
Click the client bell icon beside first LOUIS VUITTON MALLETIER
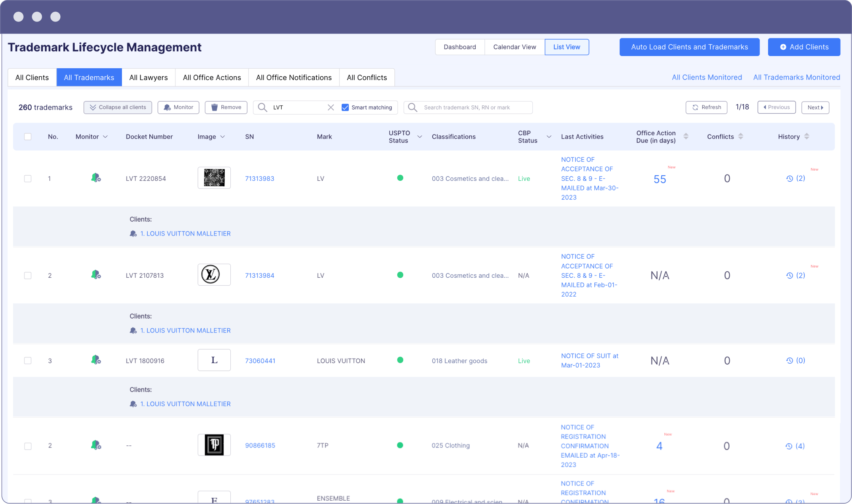(133, 233)
